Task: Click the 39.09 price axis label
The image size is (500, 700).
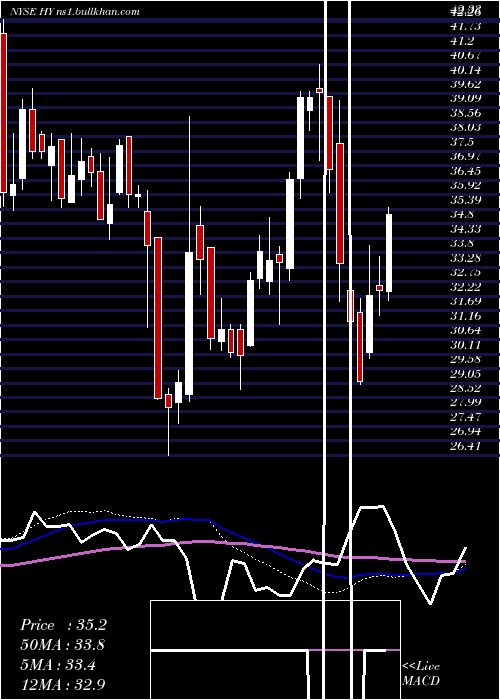Action: [x=466, y=99]
